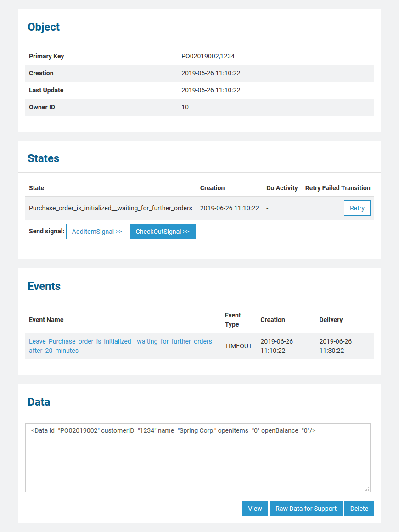Open the Leave_Purchase_order timeout event link
The image size is (399, 532).
[122, 345]
